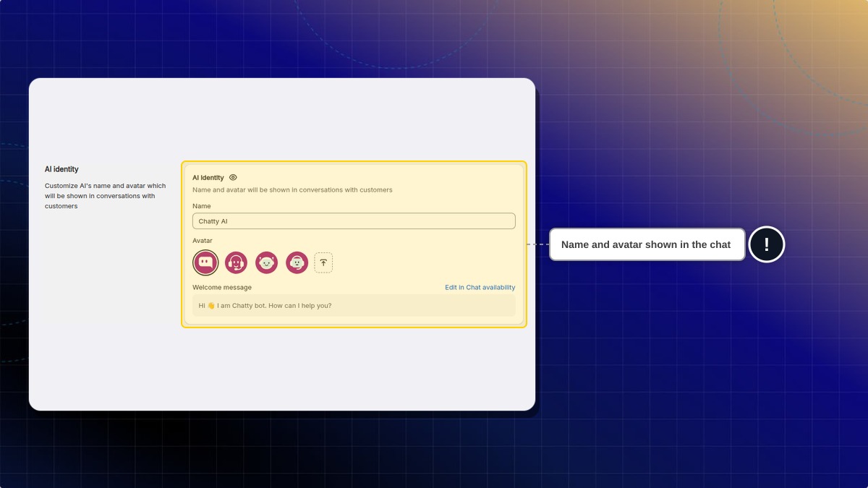Click the Welcome message label

point(222,287)
